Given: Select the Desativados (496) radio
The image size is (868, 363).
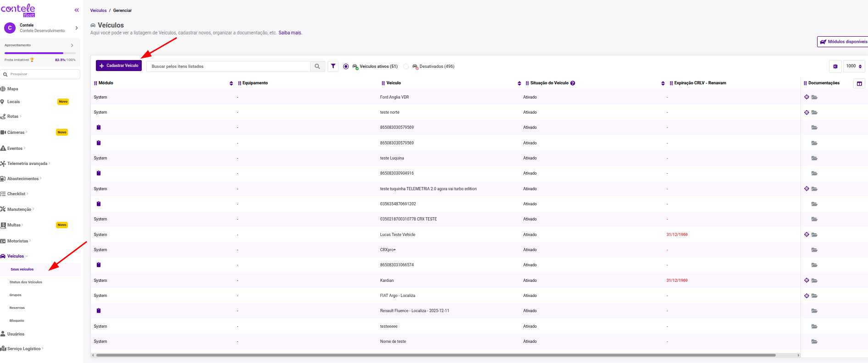Looking at the screenshot, I should click(x=406, y=66).
